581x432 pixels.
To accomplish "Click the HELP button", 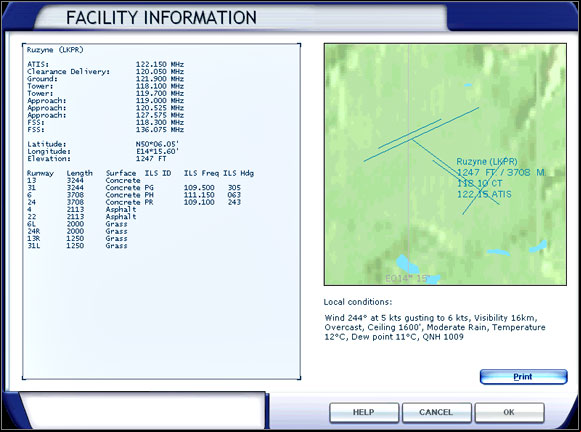I will click(363, 412).
